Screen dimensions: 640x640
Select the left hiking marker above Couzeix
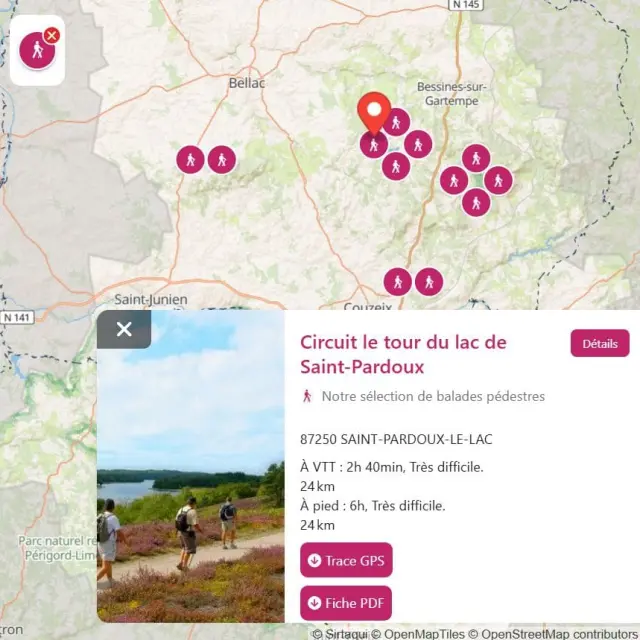[x=397, y=282]
